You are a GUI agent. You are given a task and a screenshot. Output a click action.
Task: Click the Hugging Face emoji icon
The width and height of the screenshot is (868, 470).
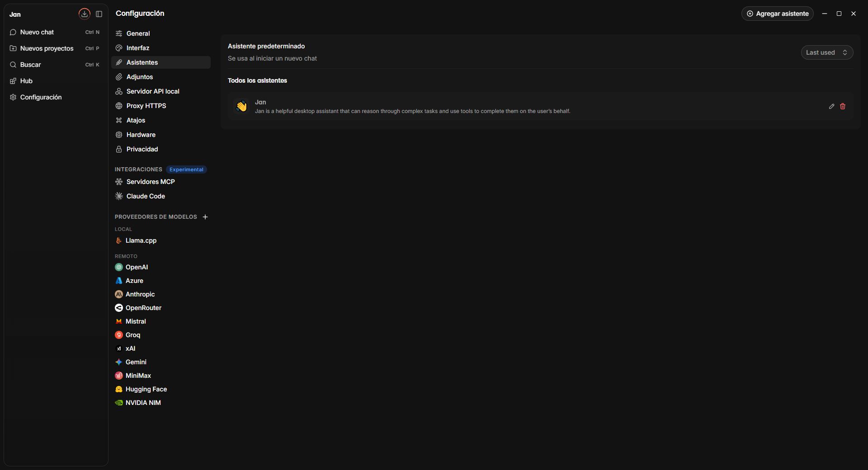tap(119, 389)
